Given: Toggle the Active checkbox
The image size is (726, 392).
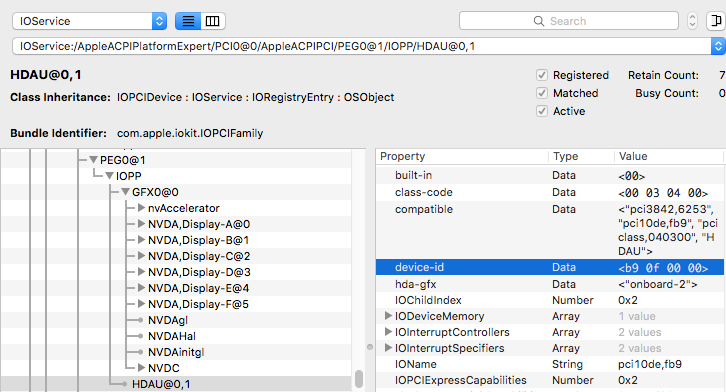Looking at the screenshot, I should point(542,111).
